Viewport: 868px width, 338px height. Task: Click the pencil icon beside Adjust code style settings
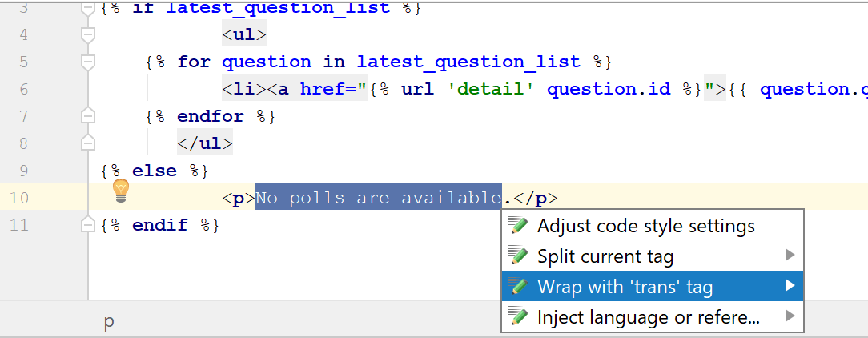(x=519, y=226)
